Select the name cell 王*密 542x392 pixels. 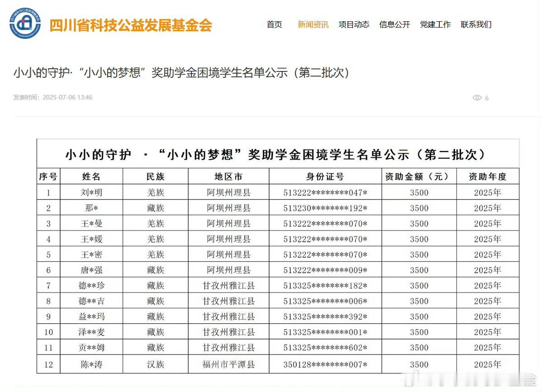91,255
